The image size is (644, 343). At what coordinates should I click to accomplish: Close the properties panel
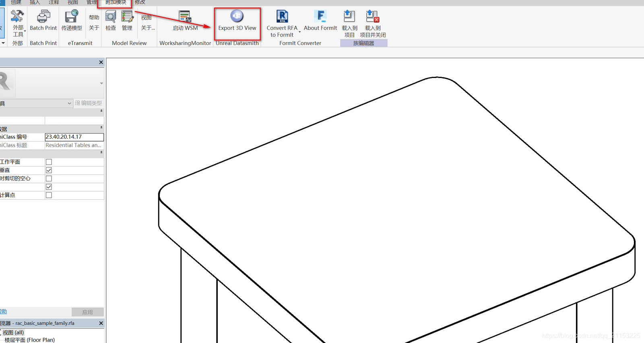(x=101, y=62)
